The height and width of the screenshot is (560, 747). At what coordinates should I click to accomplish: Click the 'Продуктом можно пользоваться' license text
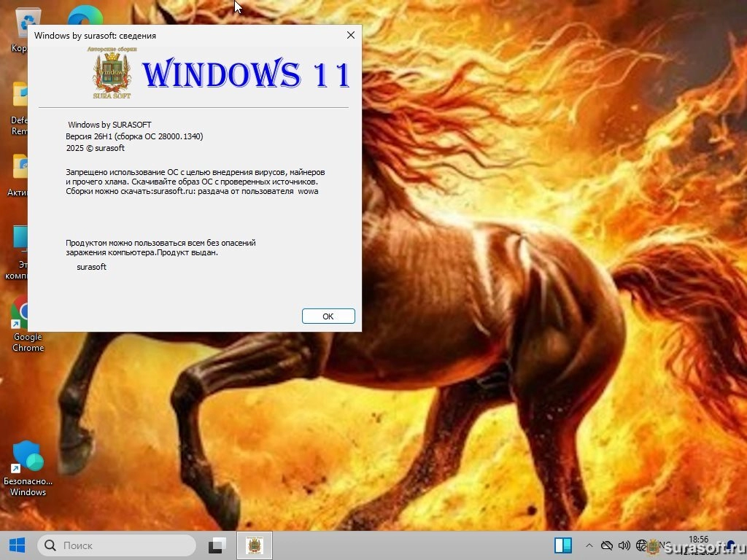pyautogui.click(x=160, y=248)
